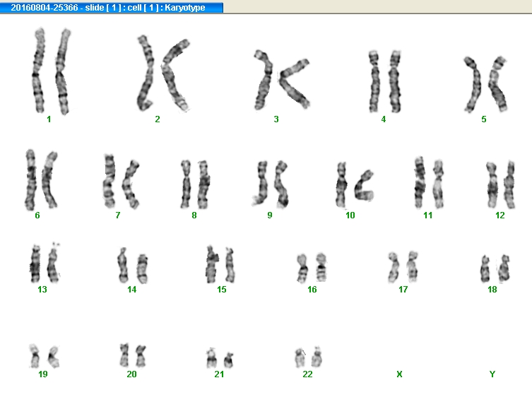
Task: Click the green label "8"
Action: coord(194,215)
